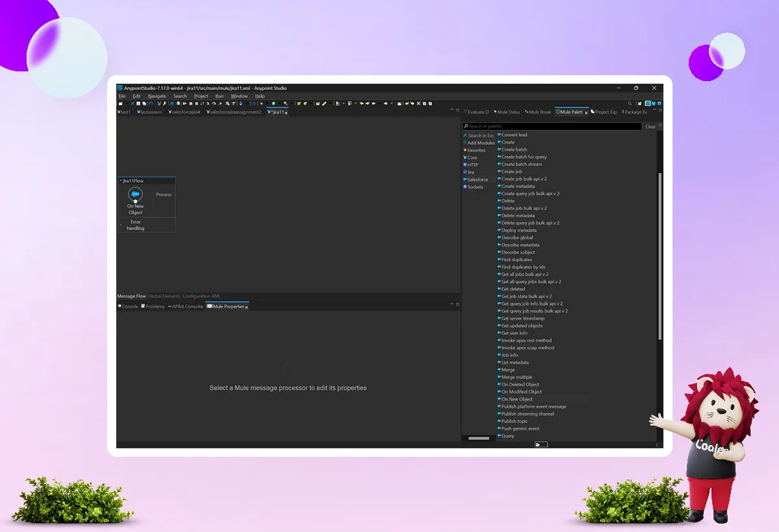Click the Salesforce module icon in palette

[465, 180]
